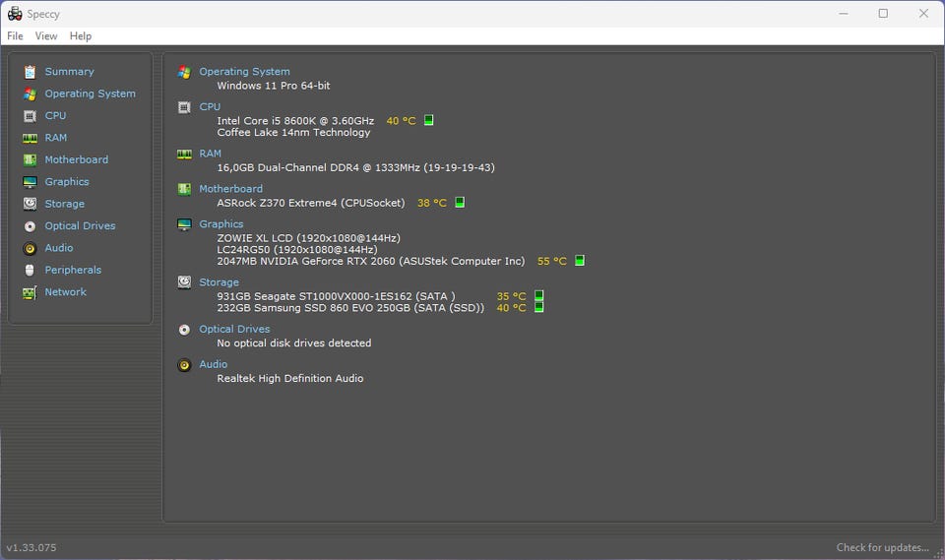Select CPU in the sidebar
Screen dimensions: 945x560
click(x=55, y=116)
